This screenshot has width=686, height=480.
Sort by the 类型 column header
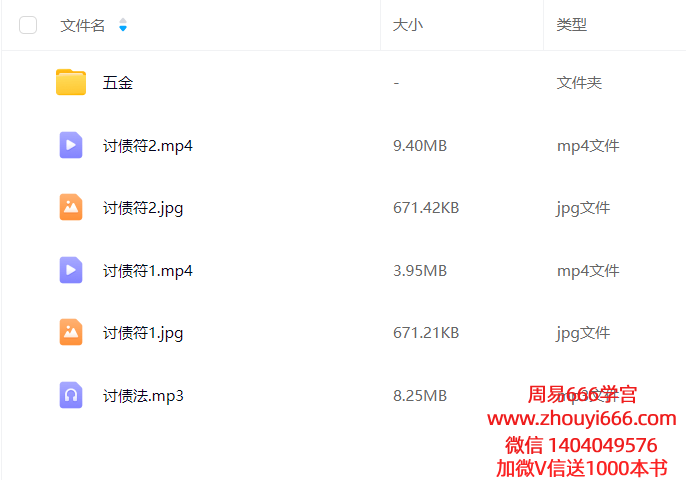coord(571,25)
